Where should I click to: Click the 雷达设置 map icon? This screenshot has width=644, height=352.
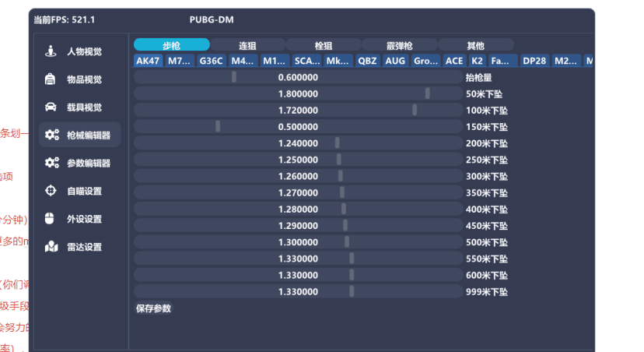pyautogui.click(x=51, y=247)
